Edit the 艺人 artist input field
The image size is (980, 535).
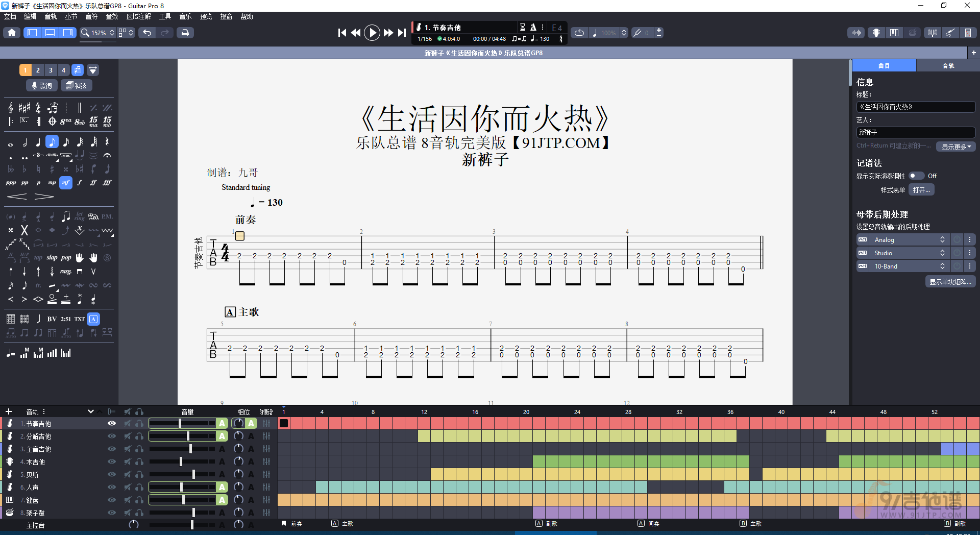pos(916,132)
